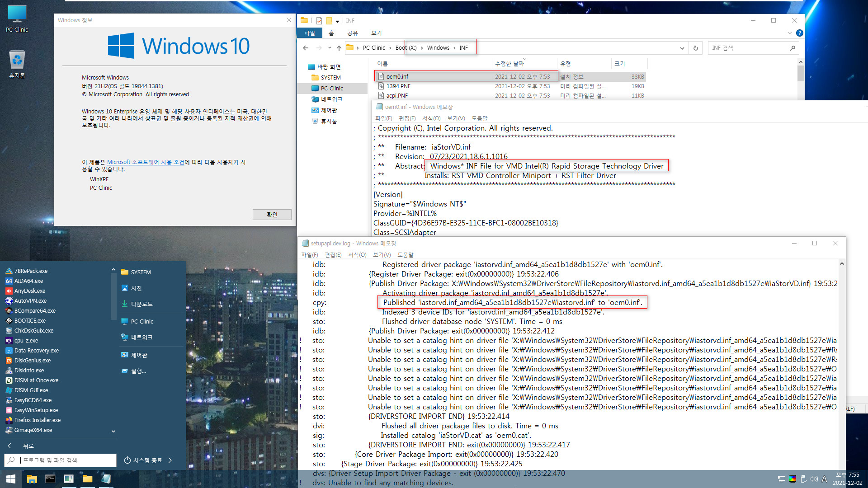Click the Explorer refresh button
This screenshot has height=488, width=868.
[x=696, y=48]
